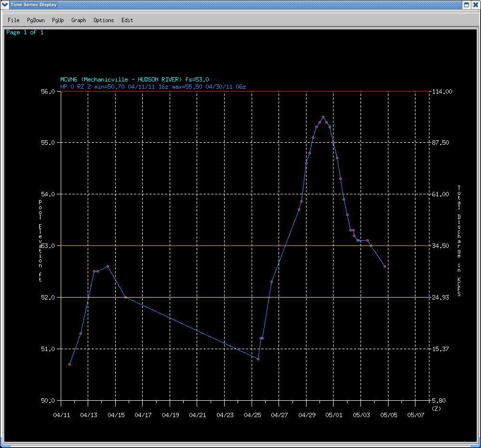Click the PgDown menu item
Screen dimensions: 481x448
(36, 20)
